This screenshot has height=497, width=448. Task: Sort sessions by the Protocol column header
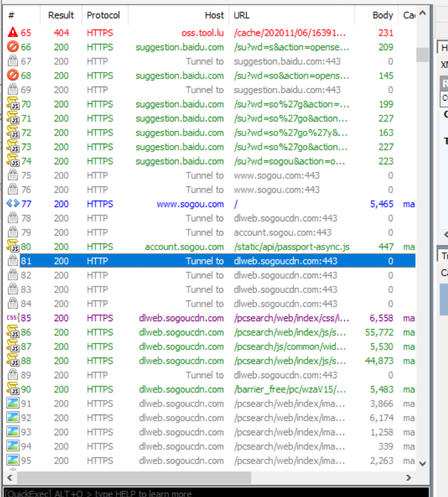(x=104, y=15)
